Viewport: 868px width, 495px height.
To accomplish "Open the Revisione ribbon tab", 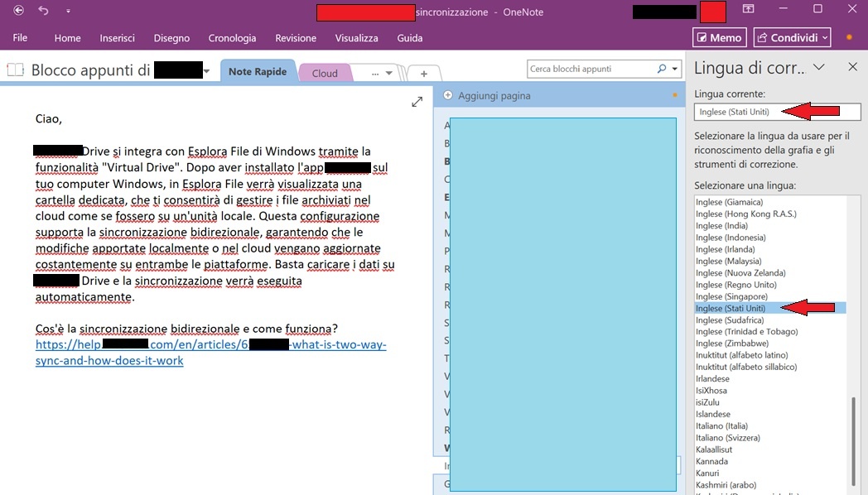I will 296,38.
